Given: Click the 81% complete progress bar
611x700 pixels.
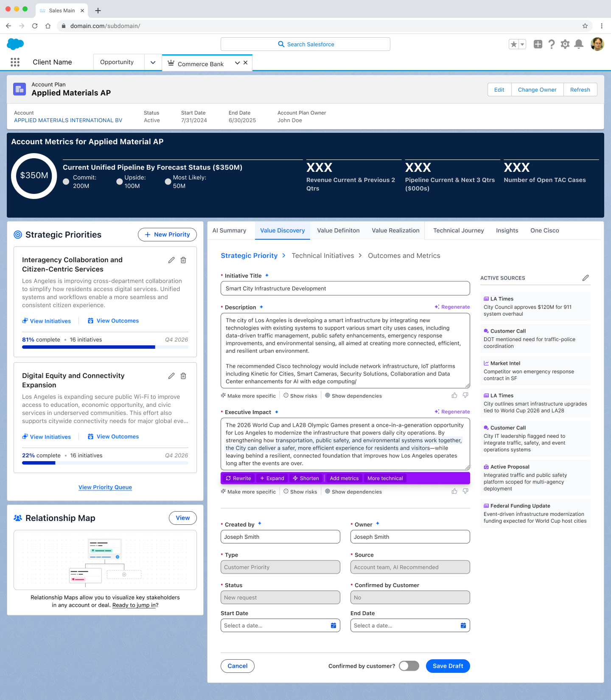Looking at the screenshot, I should coord(105,347).
